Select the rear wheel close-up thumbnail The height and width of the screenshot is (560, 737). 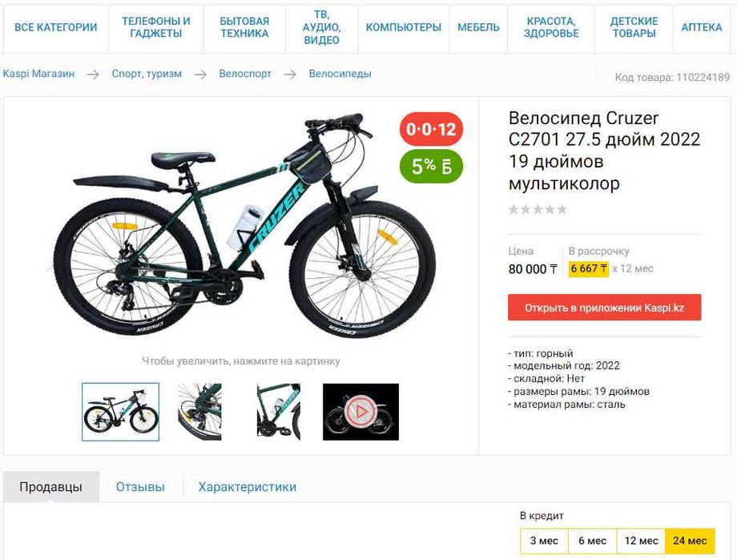(199, 412)
